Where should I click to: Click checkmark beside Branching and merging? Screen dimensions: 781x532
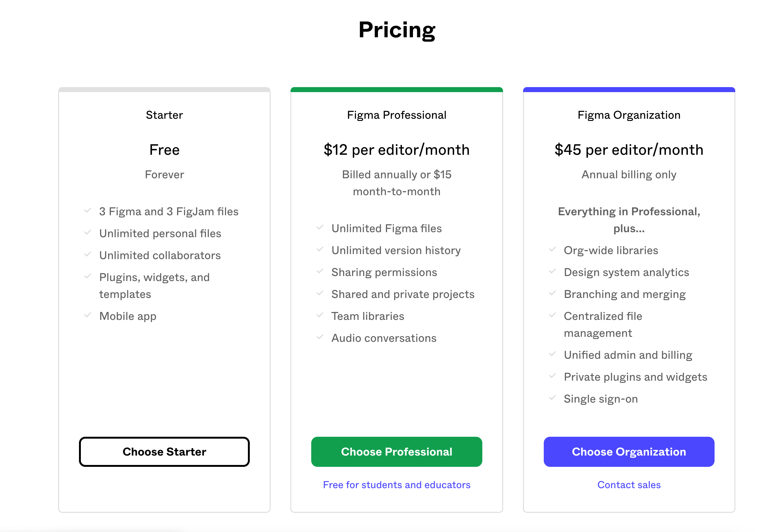[552, 293]
